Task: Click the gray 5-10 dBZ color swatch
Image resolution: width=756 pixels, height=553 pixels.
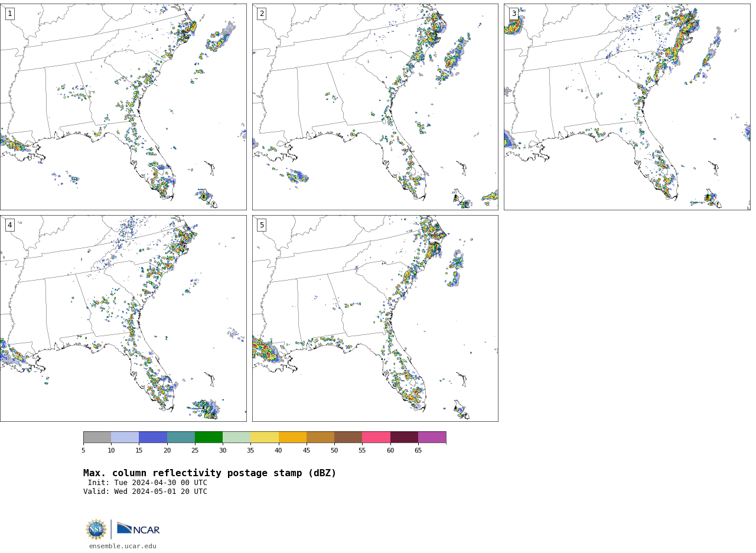Action: click(x=97, y=437)
